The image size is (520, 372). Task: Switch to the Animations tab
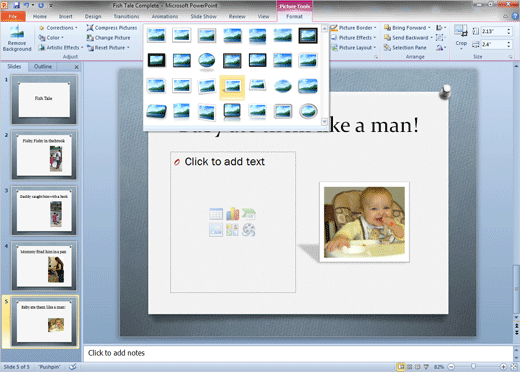(x=165, y=16)
